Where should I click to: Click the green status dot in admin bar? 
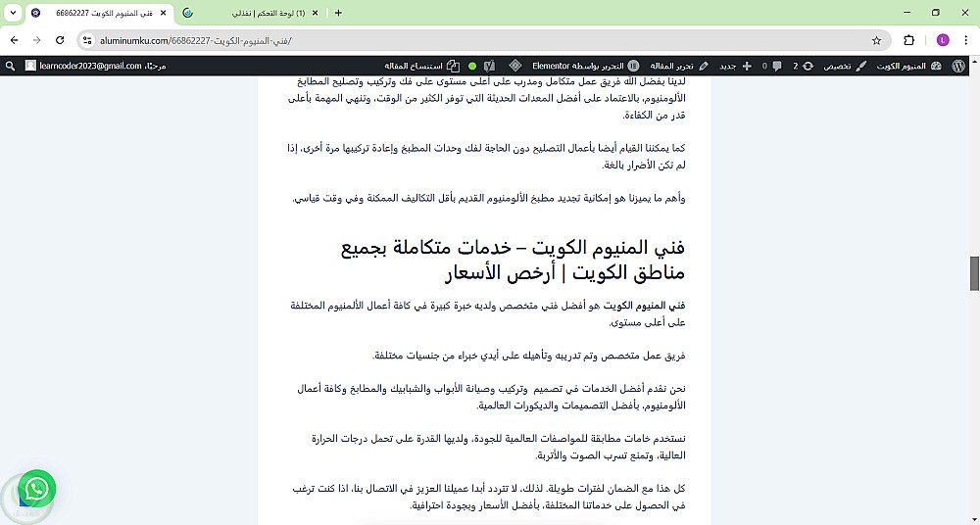pyautogui.click(x=472, y=66)
